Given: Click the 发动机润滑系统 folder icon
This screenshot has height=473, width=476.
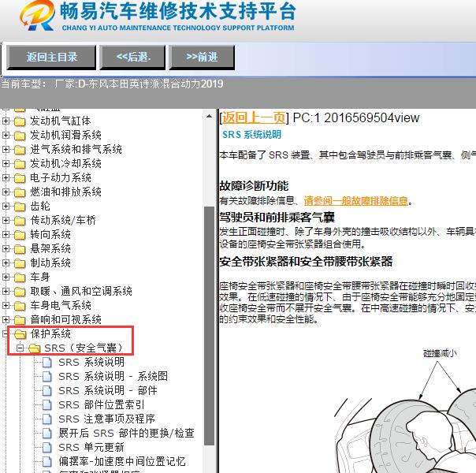Looking at the screenshot, I should [x=20, y=136].
